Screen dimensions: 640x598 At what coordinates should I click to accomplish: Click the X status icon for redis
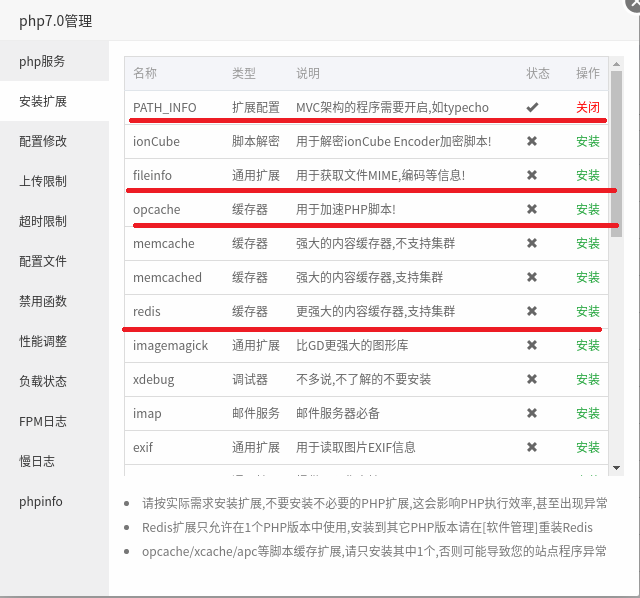[x=532, y=311]
